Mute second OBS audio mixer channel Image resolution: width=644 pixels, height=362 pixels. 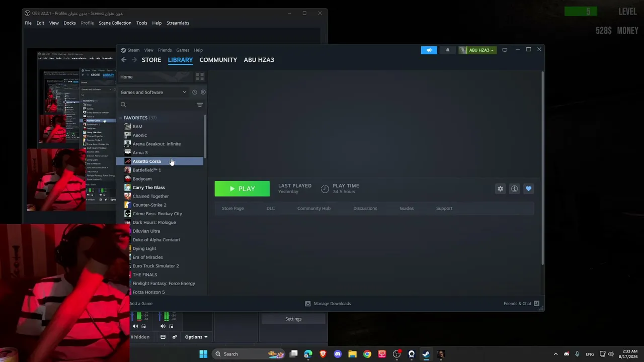(x=163, y=326)
